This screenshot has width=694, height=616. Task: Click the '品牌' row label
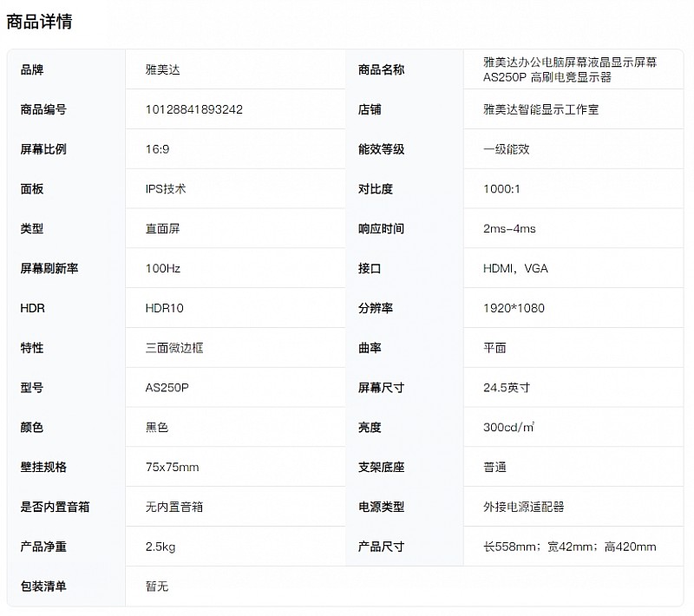pos(32,70)
